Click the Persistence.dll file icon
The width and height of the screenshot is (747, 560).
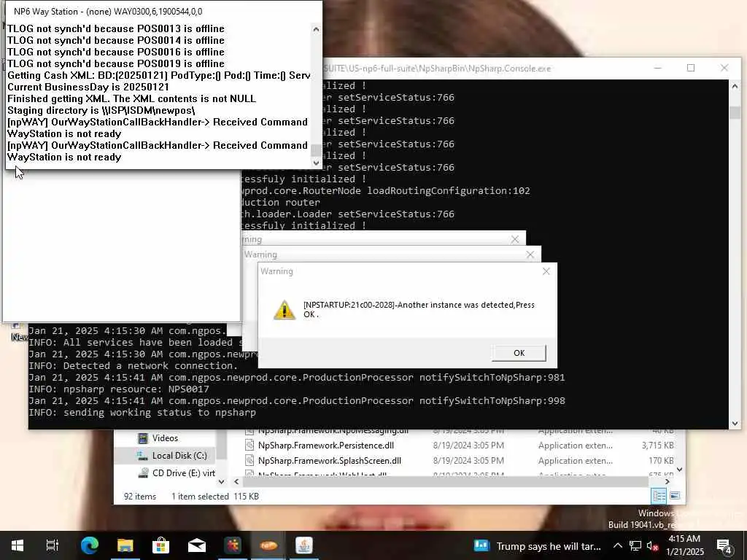click(x=249, y=446)
